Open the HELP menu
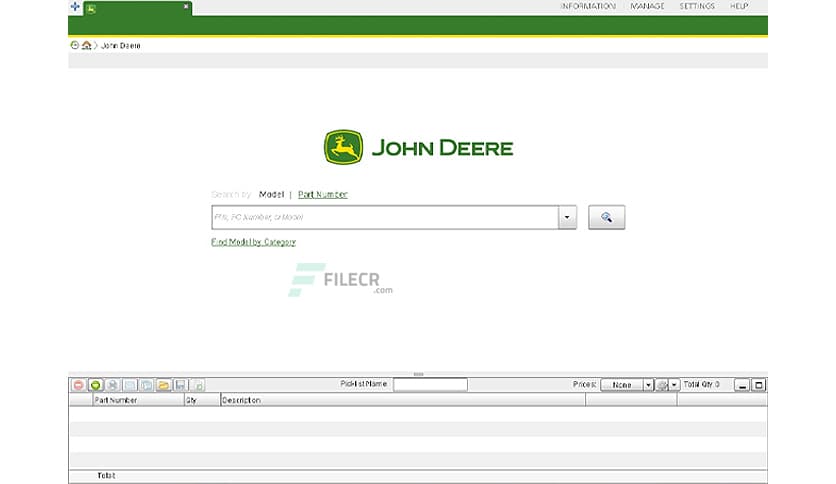Viewport: 836px width, 484px height. (x=739, y=6)
